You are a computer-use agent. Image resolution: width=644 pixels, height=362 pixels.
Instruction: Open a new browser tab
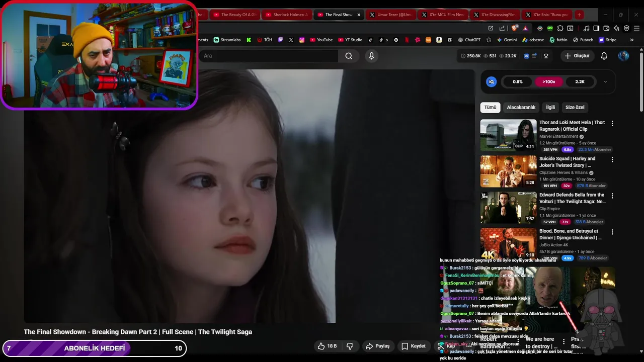[x=579, y=15]
